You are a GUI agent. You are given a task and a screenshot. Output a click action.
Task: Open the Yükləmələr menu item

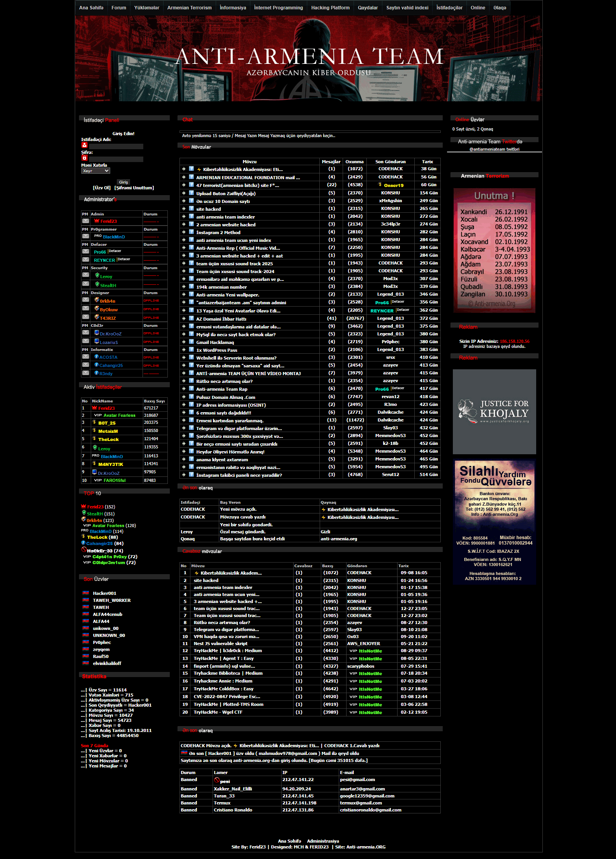147,8
